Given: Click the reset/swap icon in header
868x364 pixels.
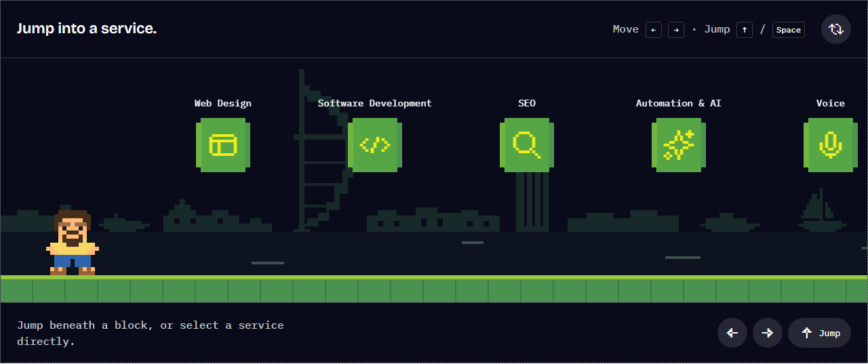Looking at the screenshot, I should point(836,29).
